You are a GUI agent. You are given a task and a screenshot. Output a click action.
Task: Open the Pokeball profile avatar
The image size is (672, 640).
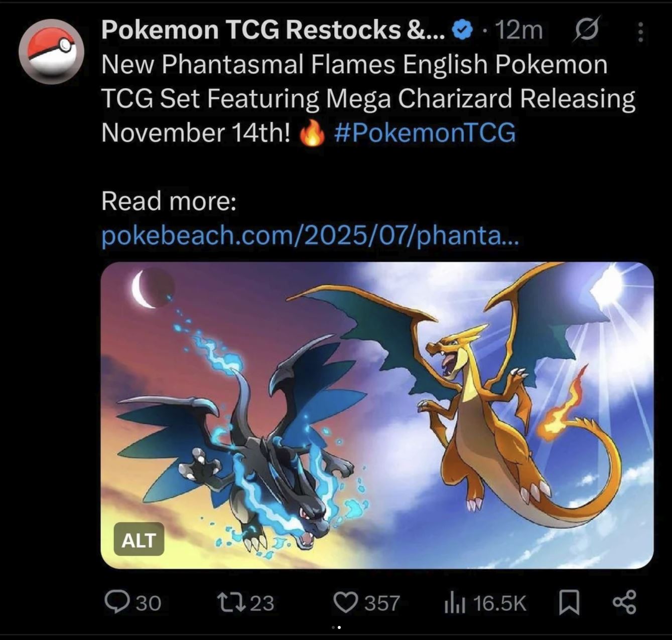(51, 52)
